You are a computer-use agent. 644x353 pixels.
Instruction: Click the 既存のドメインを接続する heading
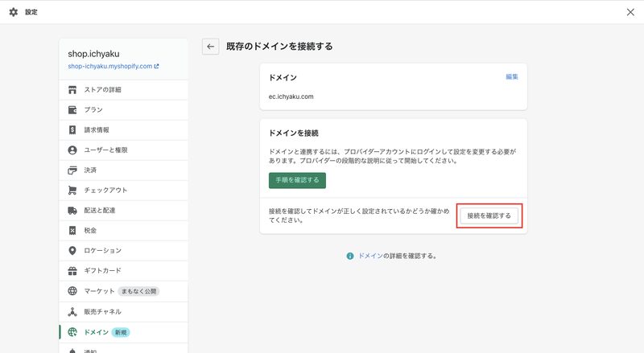point(279,47)
